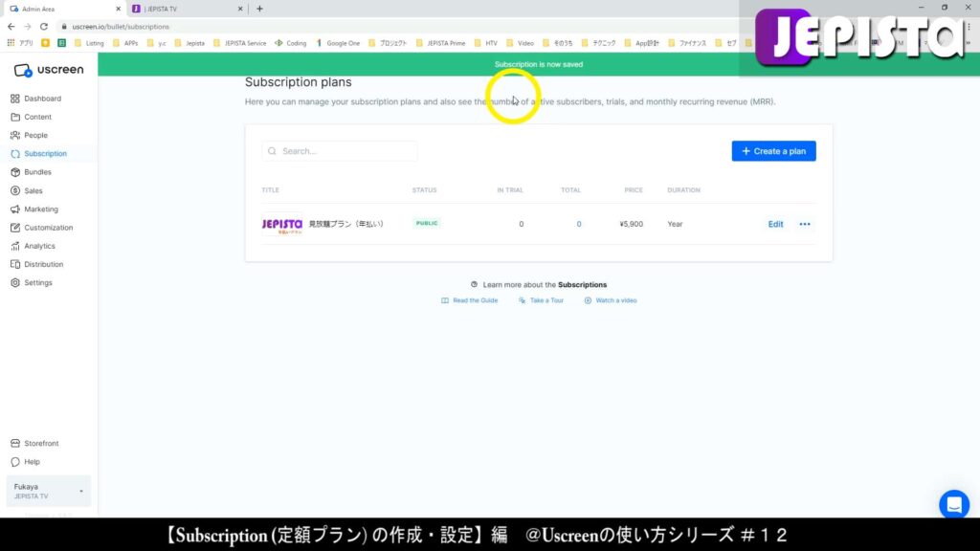Click the IN TRIAL column header
980x551 pixels.
click(x=510, y=190)
